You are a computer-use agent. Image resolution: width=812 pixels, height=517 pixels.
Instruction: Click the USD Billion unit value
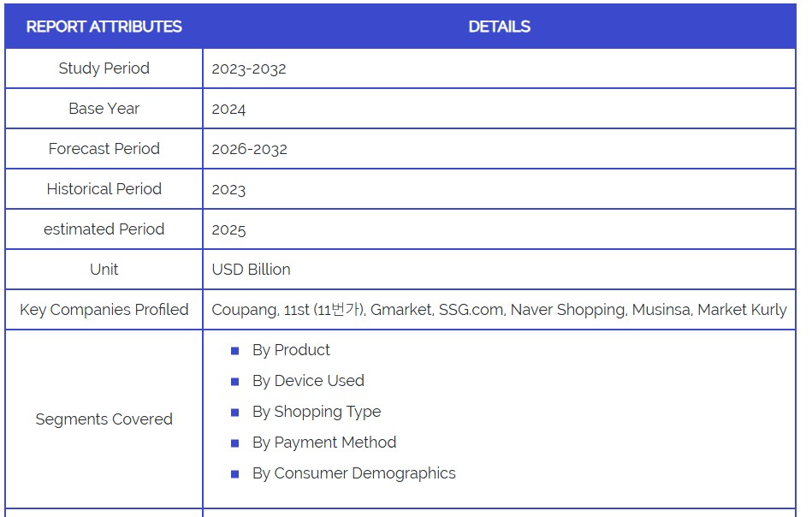pyautogui.click(x=251, y=270)
